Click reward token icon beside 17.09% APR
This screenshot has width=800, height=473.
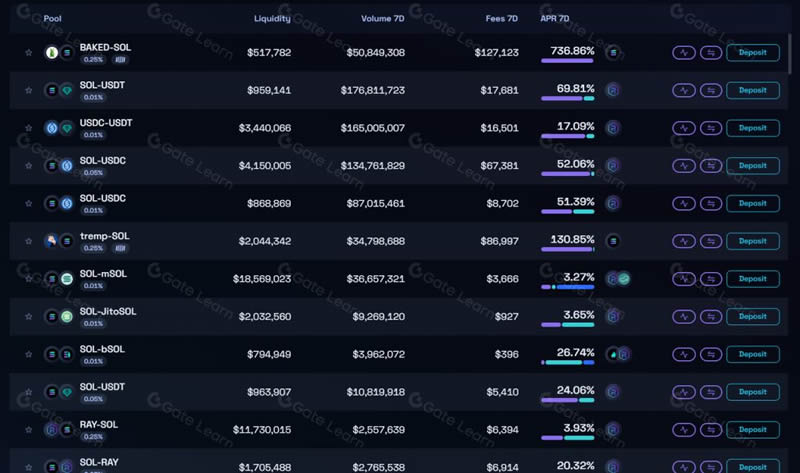coord(613,128)
